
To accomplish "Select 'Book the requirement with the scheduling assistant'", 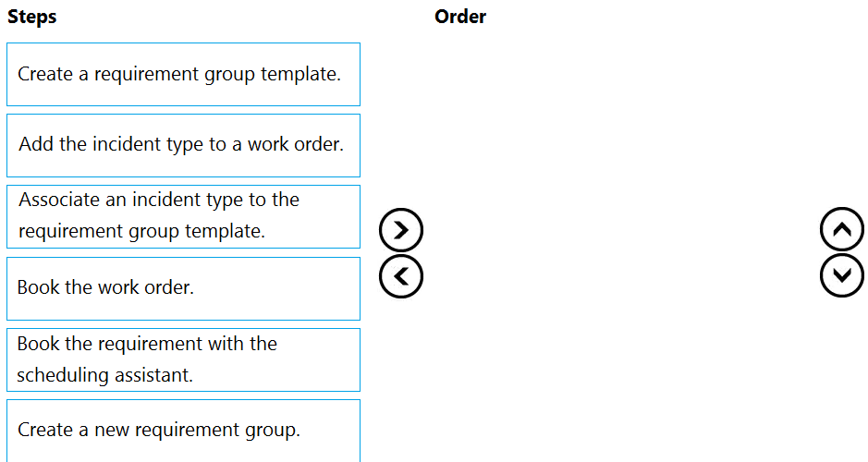I will point(183,359).
